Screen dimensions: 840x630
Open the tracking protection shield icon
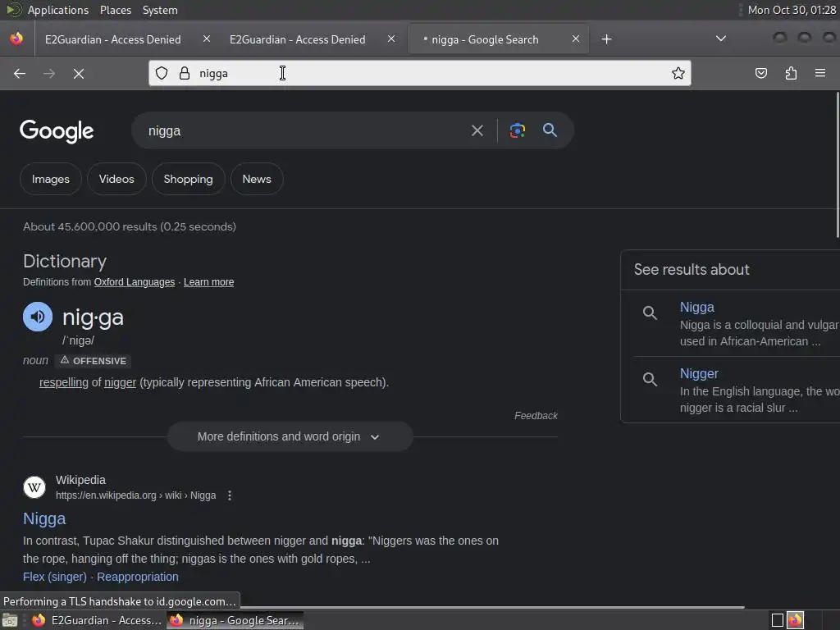coord(162,73)
